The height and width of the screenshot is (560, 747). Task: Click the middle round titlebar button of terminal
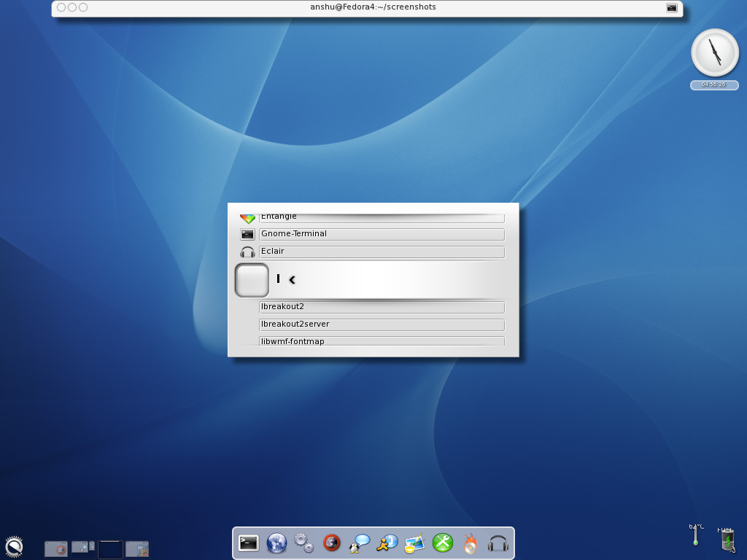72,7
